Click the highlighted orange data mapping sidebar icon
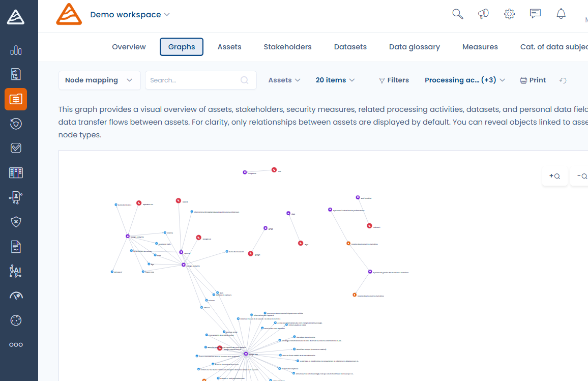 tap(15, 99)
